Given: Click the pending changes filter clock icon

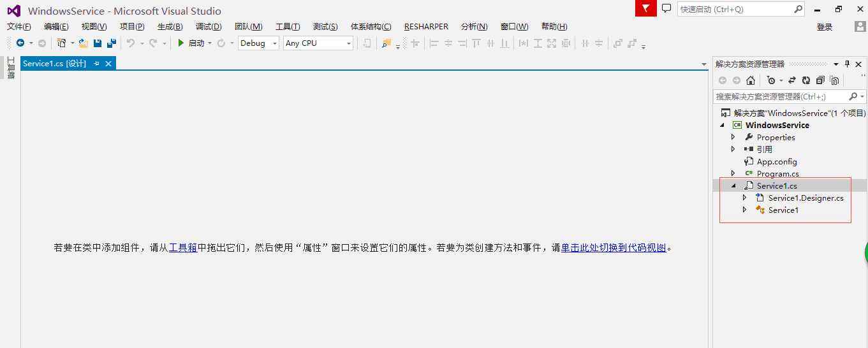Looking at the screenshot, I should [771, 80].
